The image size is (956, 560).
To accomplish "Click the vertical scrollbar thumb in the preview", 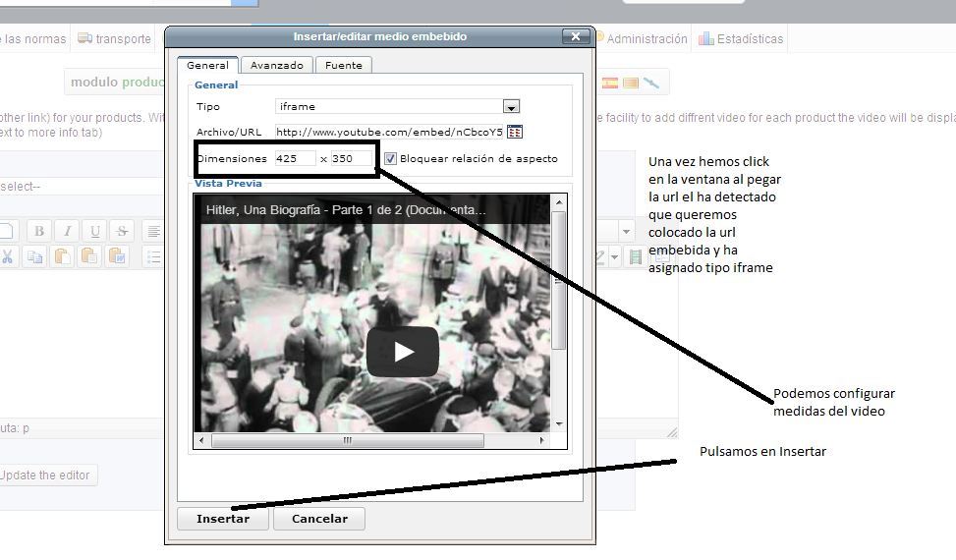I will (558, 280).
